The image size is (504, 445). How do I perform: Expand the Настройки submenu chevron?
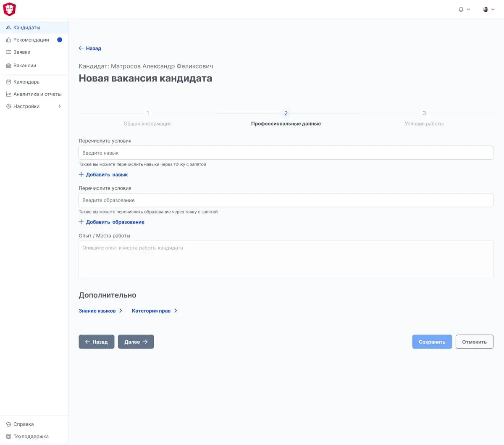point(60,106)
